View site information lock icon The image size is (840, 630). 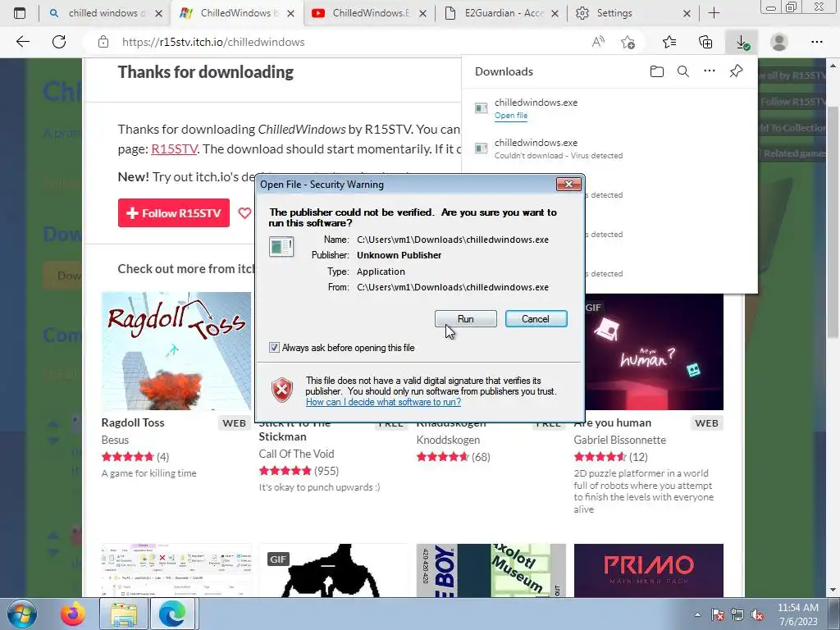coord(103,43)
